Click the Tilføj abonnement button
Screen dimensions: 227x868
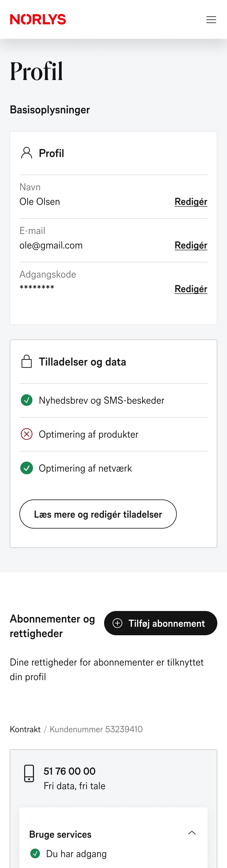[x=160, y=623]
